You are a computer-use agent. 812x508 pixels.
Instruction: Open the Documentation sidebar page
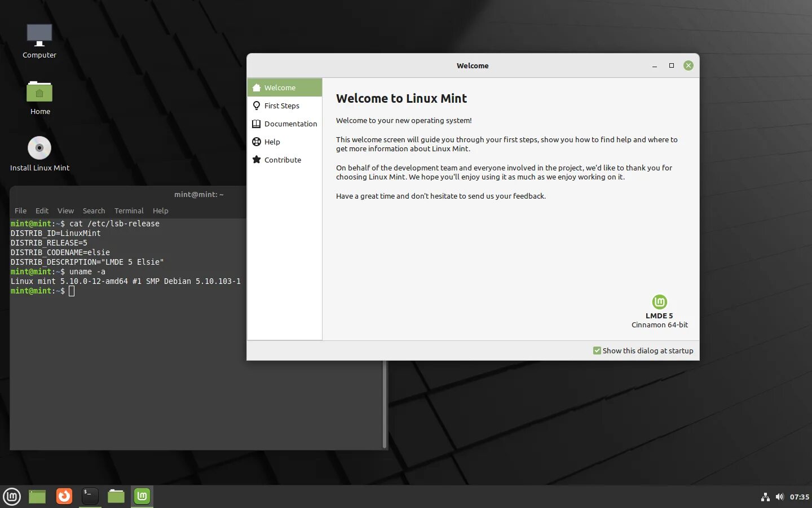tap(285, 124)
